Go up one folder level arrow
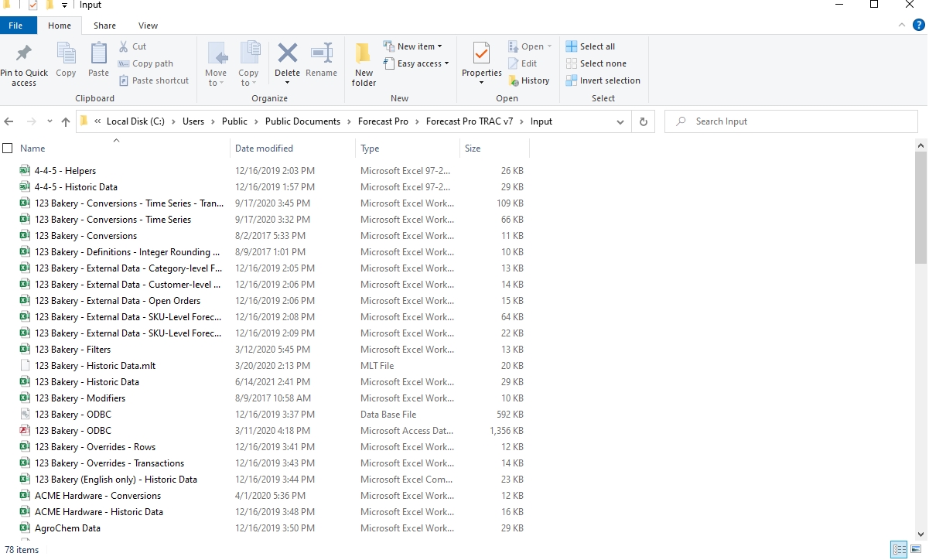 pos(66,121)
